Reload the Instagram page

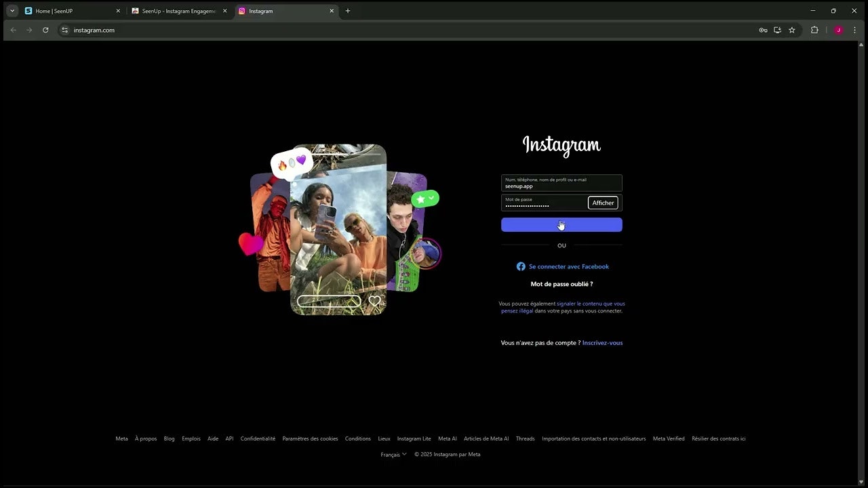45,30
